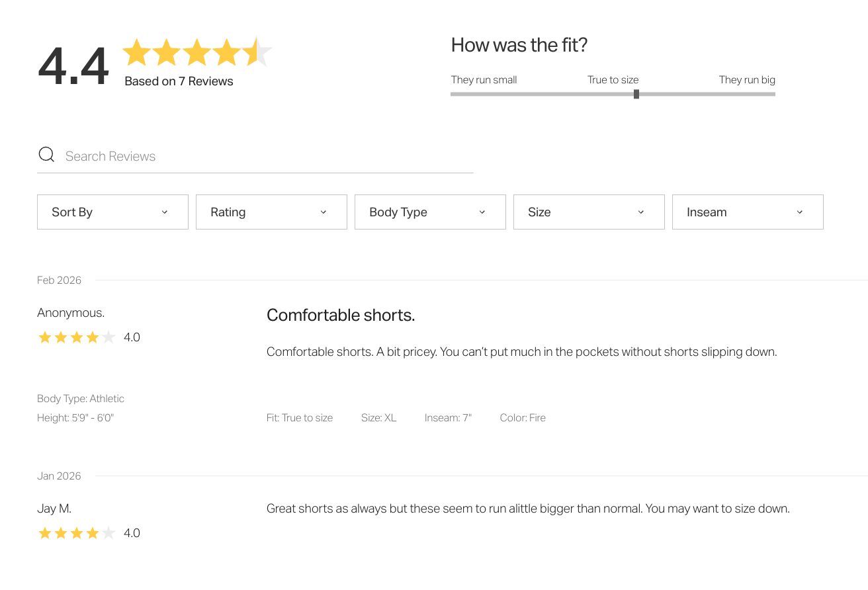The width and height of the screenshot is (868, 590).
Task: Click the search magnifying glass icon
Action: (x=46, y=153)
